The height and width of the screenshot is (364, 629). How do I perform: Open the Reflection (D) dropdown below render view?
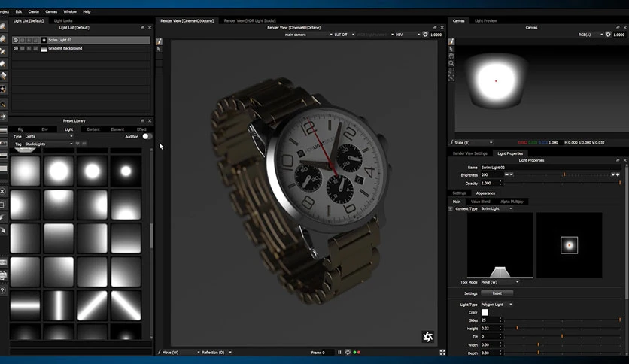click(x=217, y=353)
